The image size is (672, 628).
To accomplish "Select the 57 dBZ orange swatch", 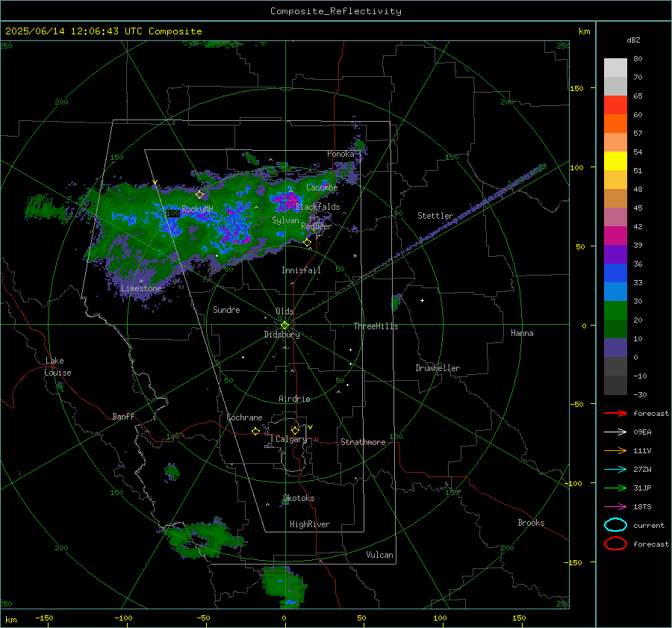I will point(615,124).
